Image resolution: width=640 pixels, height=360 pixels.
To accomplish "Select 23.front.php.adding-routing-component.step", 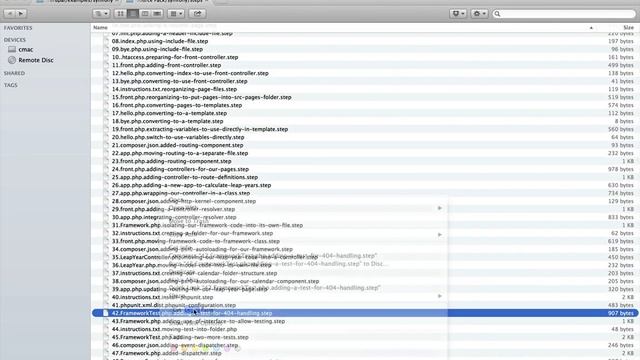I will tap(171, 161).
